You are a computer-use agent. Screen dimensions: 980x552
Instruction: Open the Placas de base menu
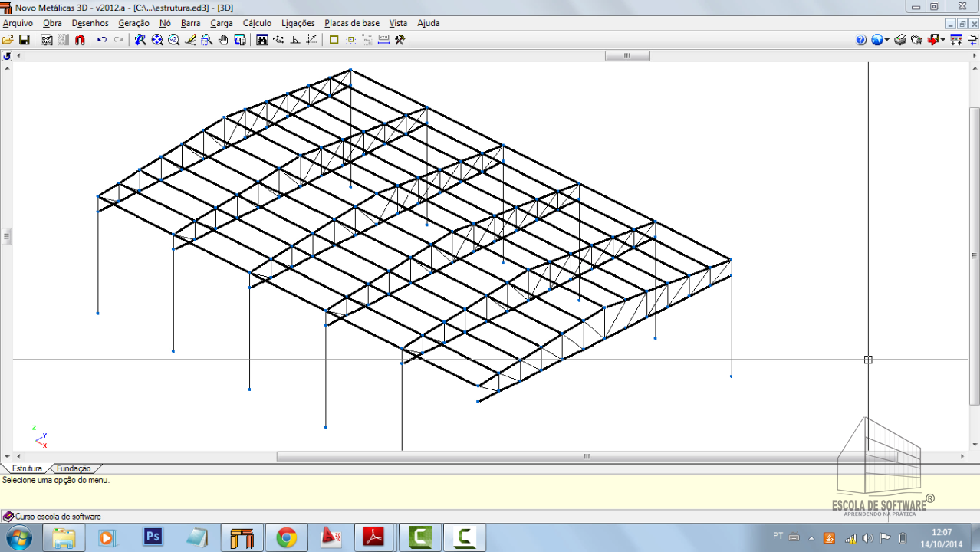click(x=351, y=23)
